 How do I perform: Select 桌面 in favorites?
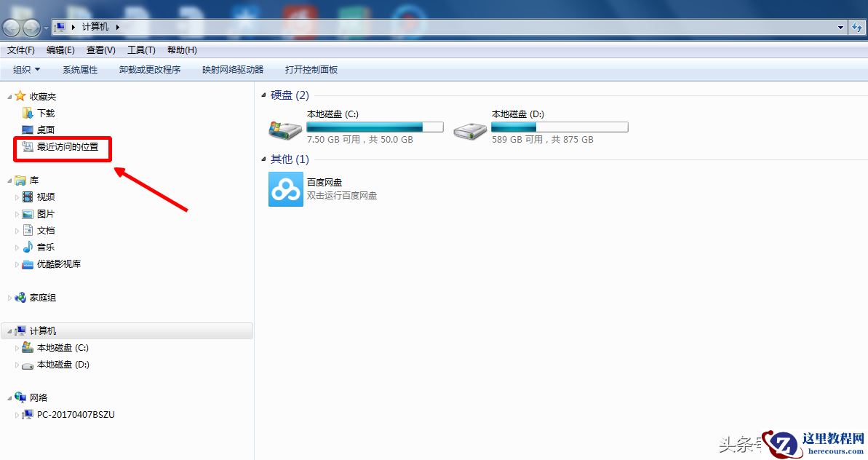click(x=46, y=130)
